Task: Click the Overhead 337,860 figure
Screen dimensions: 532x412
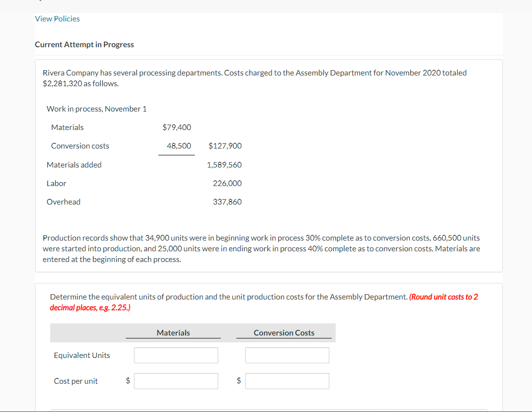Action: tap(228, 202)
